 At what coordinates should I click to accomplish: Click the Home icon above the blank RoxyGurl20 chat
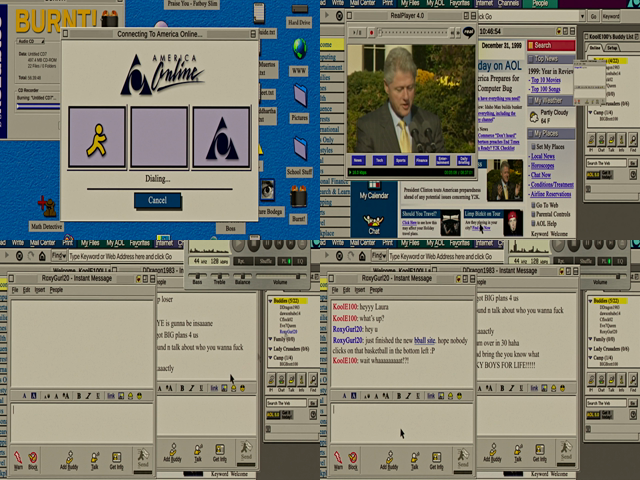42,256
